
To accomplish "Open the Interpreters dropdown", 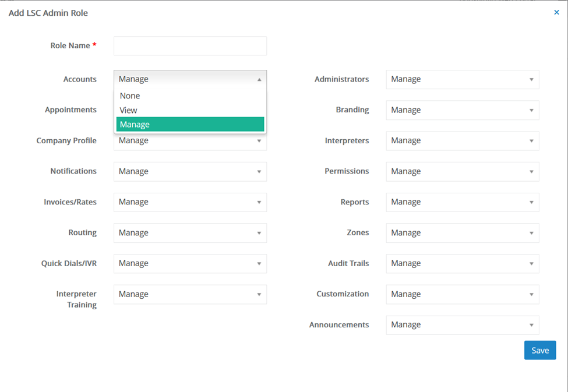I will pyautogui.click(x=463, y=141).
